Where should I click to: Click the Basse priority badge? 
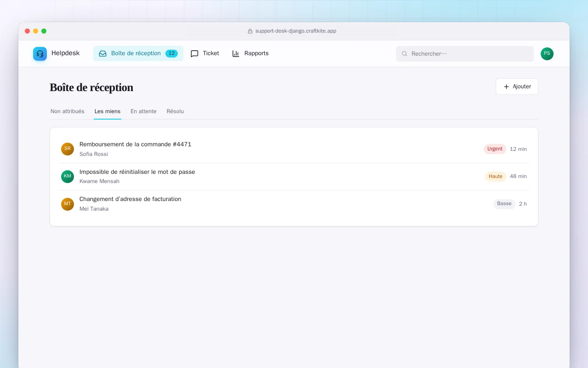coord(504,204)
